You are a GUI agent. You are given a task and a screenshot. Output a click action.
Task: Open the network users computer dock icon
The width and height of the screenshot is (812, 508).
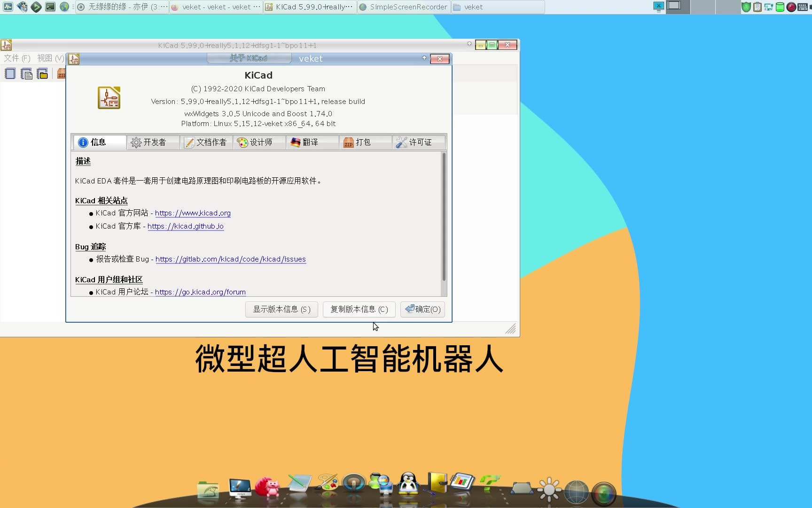click(382, 484)
